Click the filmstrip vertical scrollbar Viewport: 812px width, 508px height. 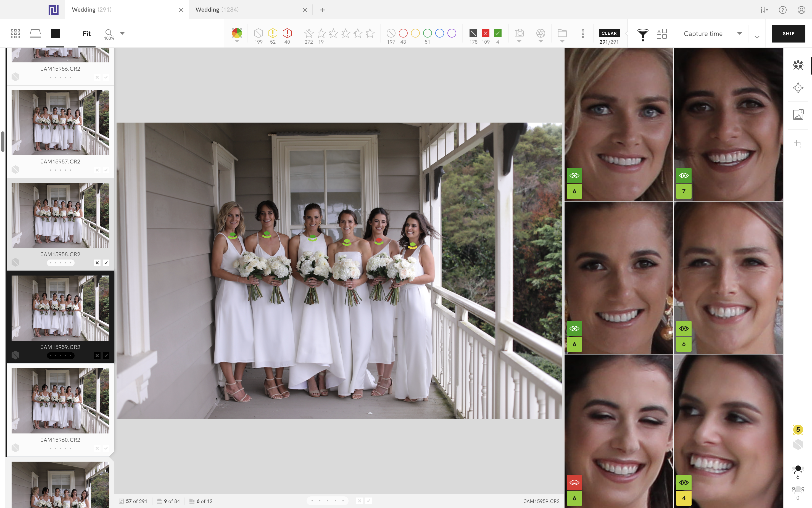3,141
